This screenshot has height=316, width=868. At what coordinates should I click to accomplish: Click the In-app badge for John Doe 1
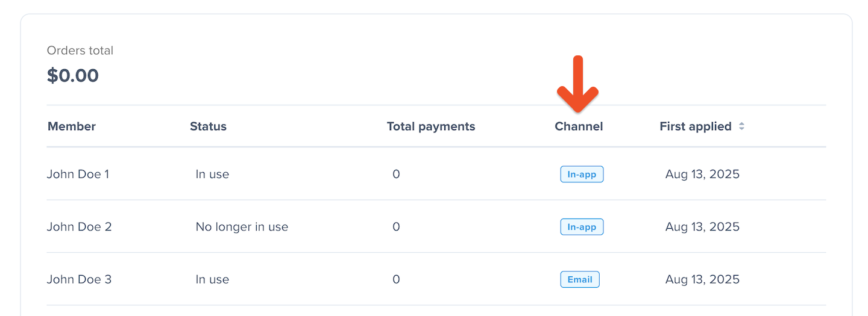pos(582,175)
